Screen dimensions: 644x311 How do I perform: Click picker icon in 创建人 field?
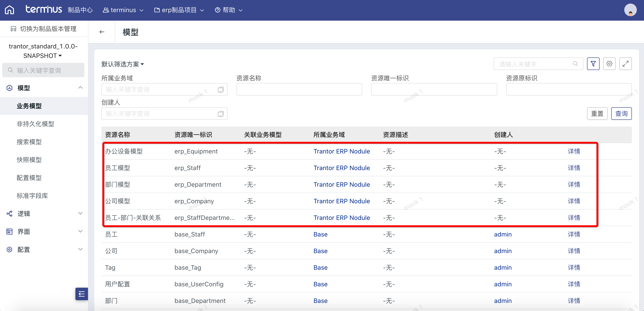point(220,114)
